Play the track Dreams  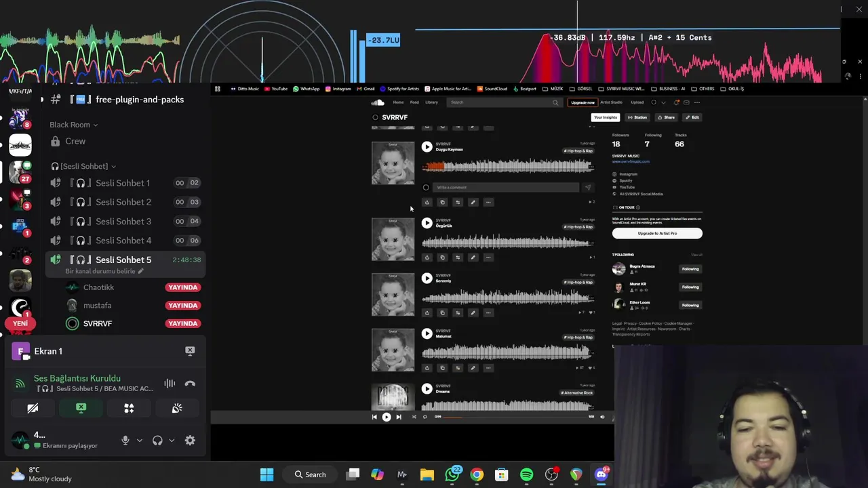tap(427, 388)
